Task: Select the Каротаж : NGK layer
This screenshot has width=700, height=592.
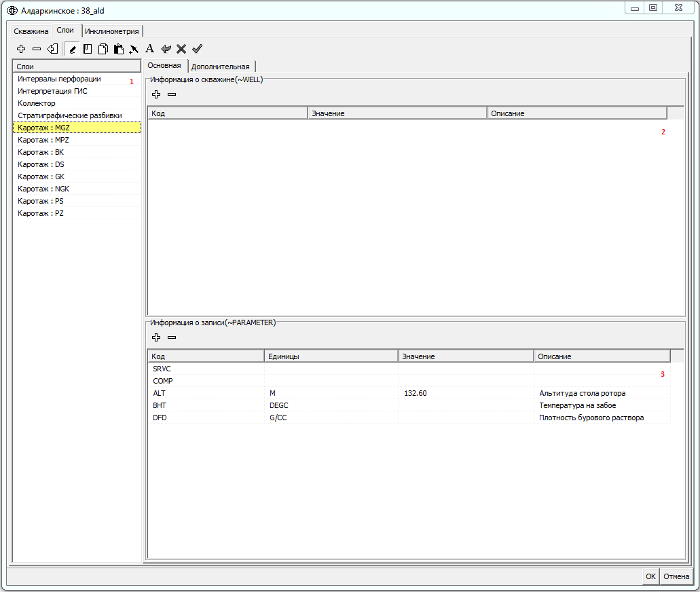Action: (77, 189)
